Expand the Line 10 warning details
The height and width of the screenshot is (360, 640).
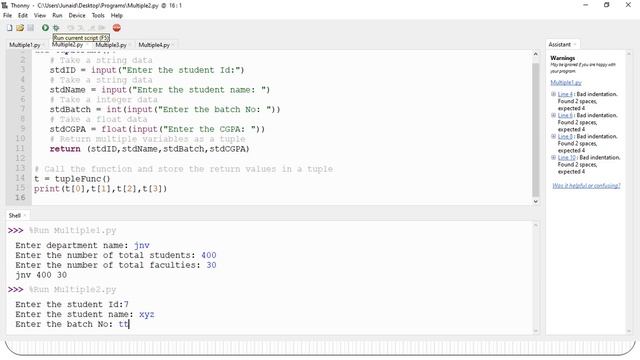pos(553,158)
